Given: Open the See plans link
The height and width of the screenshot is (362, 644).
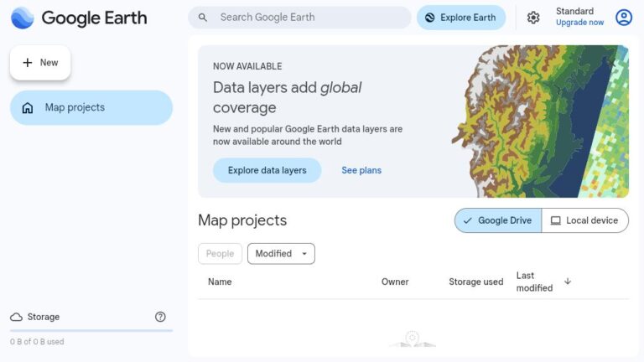Looking at the screenshot, I should (361, 170).
